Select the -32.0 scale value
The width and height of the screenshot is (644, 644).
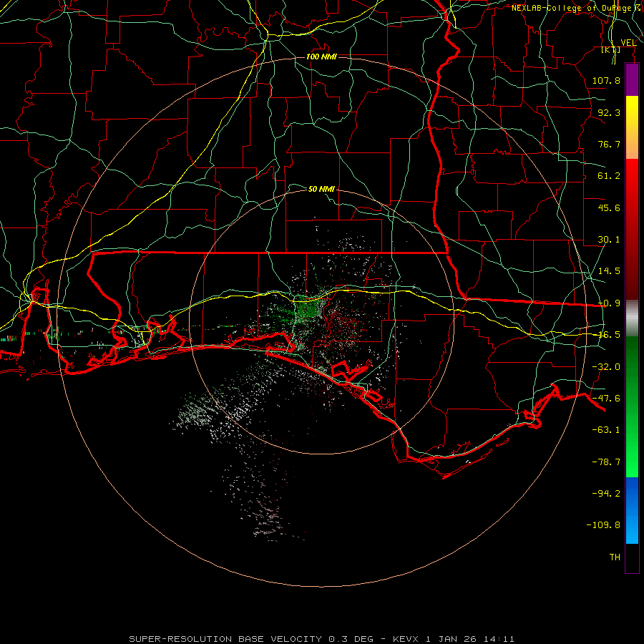point(606,367)
